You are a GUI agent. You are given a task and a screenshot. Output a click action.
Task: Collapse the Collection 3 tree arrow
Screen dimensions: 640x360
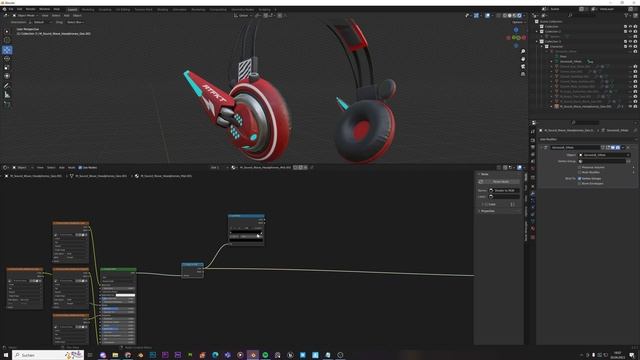click(x=537, y=41)
